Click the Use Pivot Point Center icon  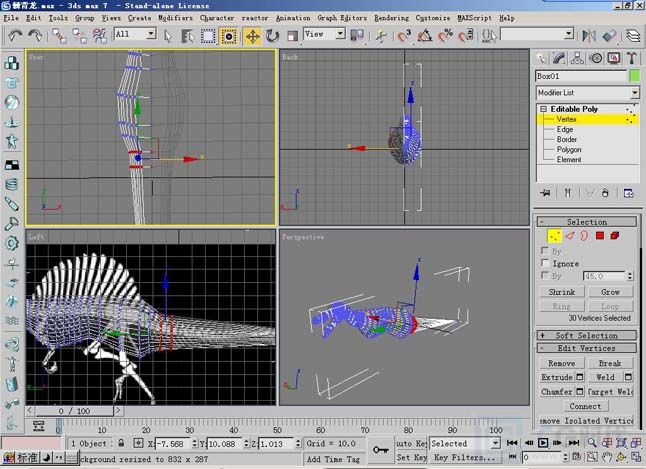point(357,36)
